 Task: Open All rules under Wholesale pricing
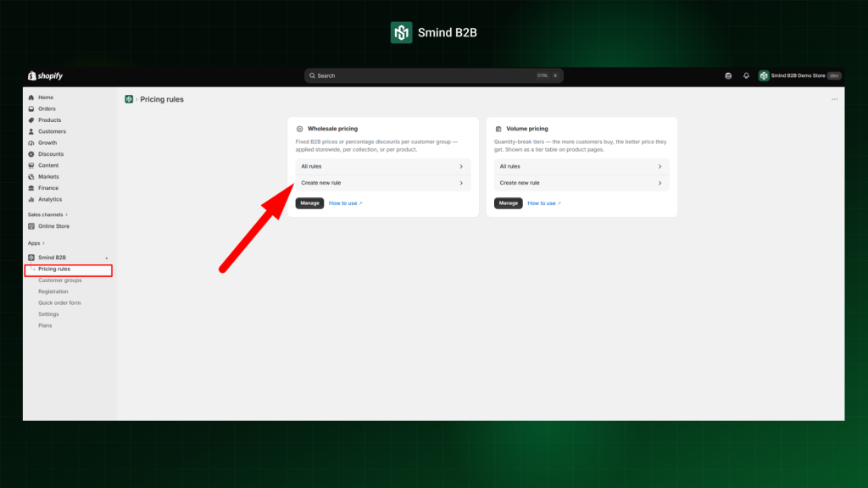point(382,167)
